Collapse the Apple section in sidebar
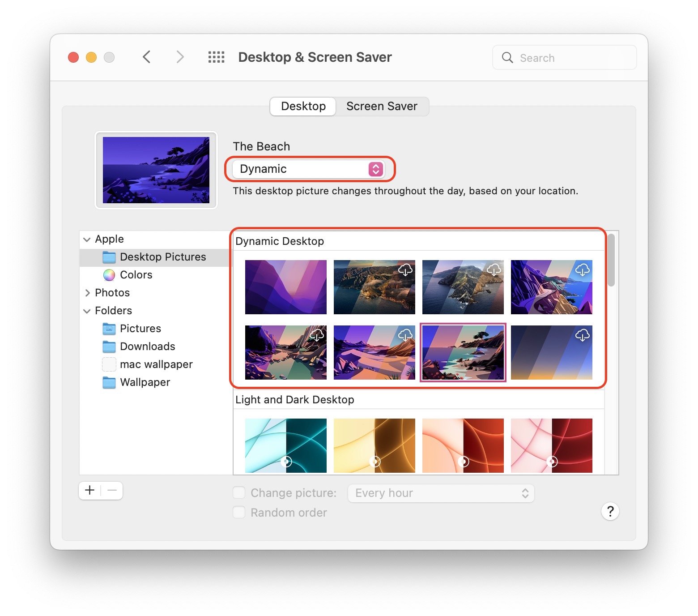Viewport: 698px width, 616px height. [87, 240]
